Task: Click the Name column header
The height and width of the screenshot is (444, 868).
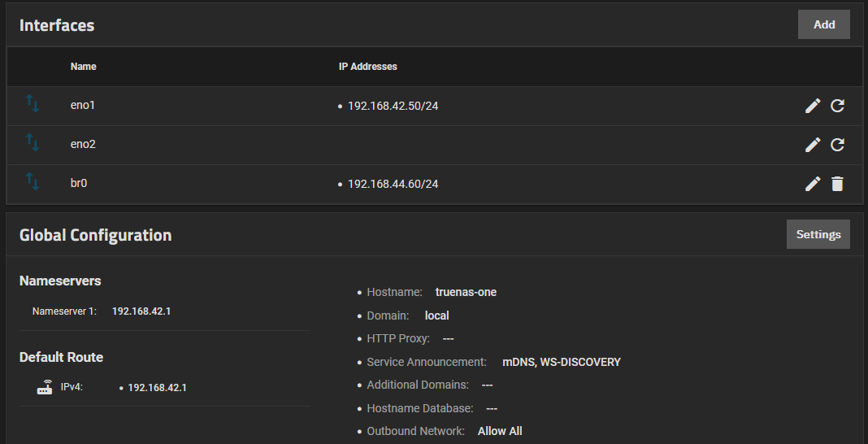Action: coord(83,67)
